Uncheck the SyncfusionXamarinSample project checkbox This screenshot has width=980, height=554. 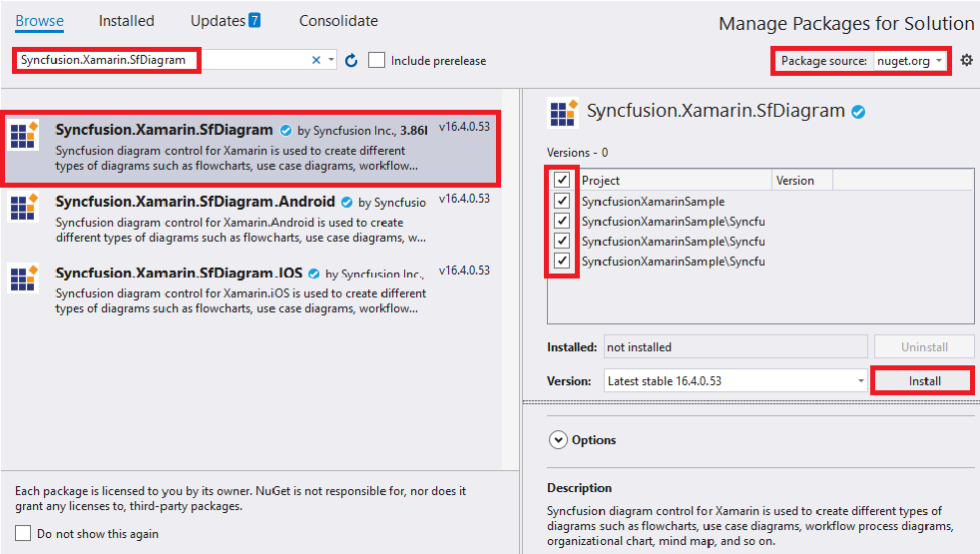pyautogui.click(x=562, y=201)
